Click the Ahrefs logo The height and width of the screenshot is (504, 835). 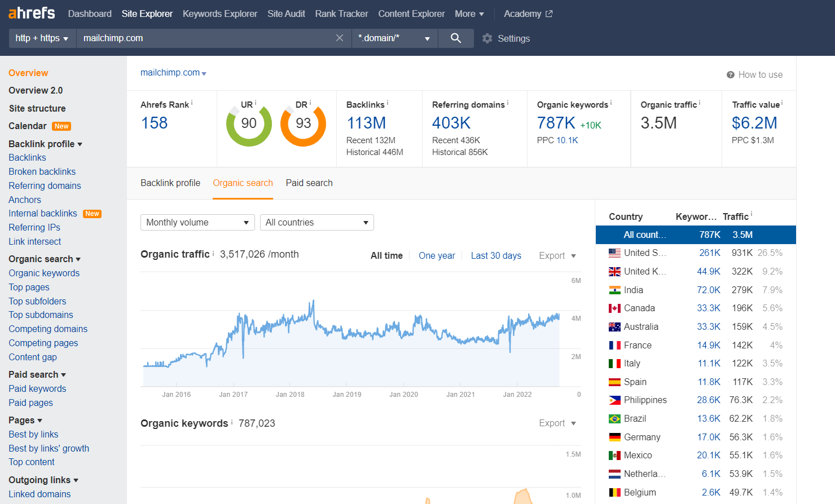32,13
